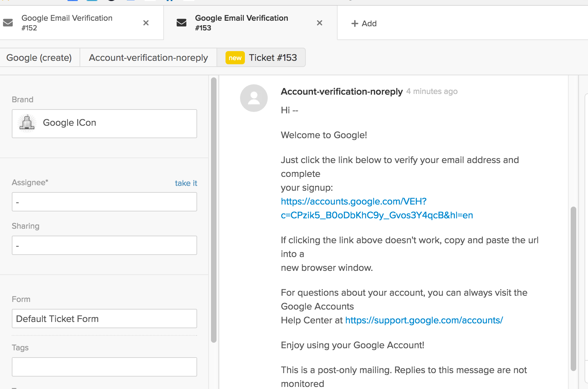This screenshot has height=389, width=588.
Task: Click the conversation pane vertical scrollbar
Action: 573,289
